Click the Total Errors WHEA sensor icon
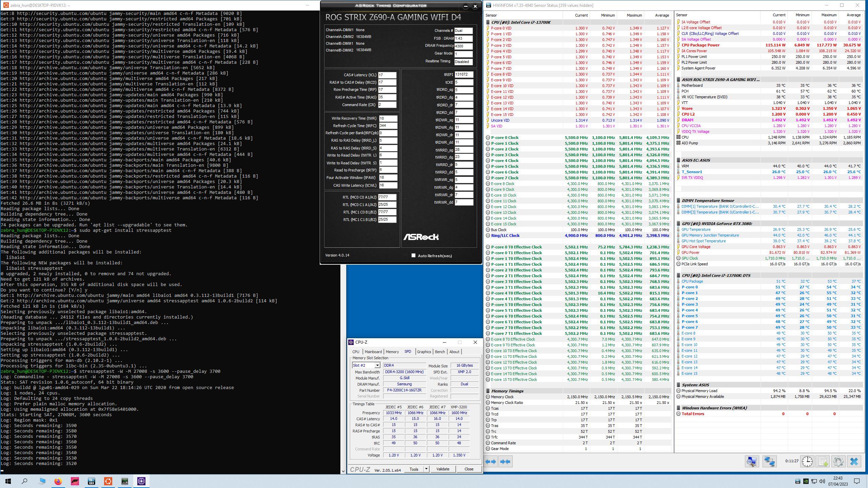Viewport: 868px width, 488px height. 678,414
